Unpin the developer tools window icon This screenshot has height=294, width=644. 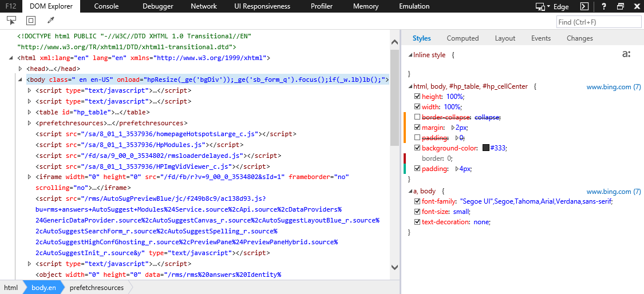coord(621,6)
